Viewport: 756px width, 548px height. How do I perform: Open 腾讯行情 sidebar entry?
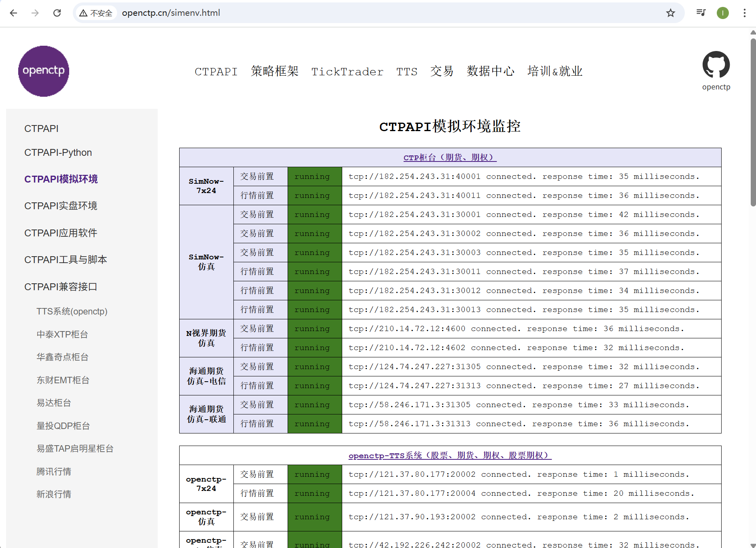pyautogui.click(x=54, y=472)
